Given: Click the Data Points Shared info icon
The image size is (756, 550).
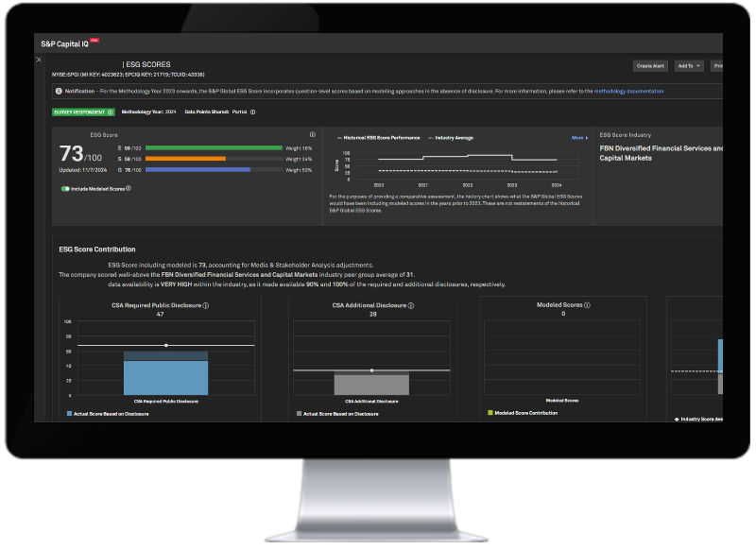Looking at the screenshot, I should pyautogui.click(x=252, y=112).
